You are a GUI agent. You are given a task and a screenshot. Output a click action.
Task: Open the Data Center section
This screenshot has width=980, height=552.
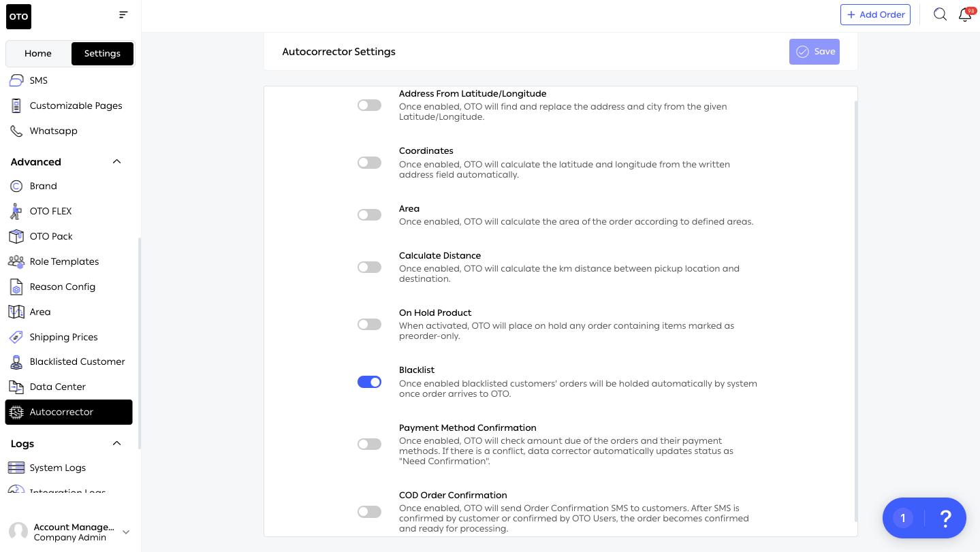pos(57,387)
